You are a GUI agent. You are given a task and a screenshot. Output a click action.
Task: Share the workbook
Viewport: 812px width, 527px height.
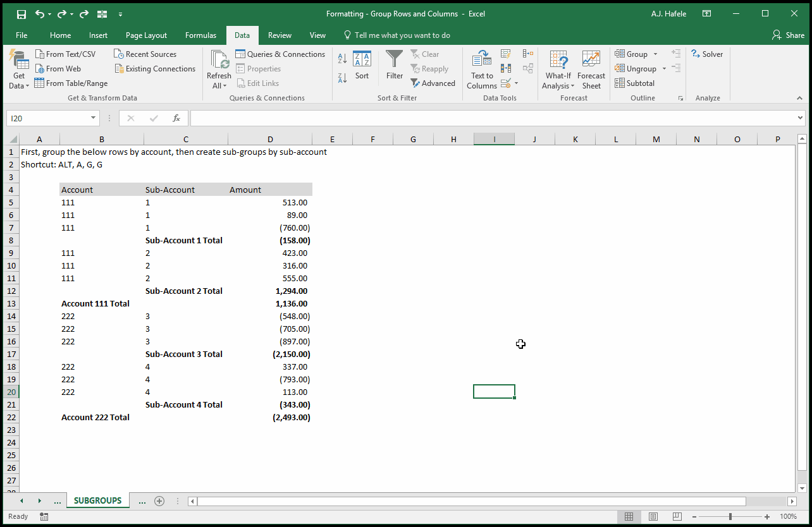click(x=789, y=35)
